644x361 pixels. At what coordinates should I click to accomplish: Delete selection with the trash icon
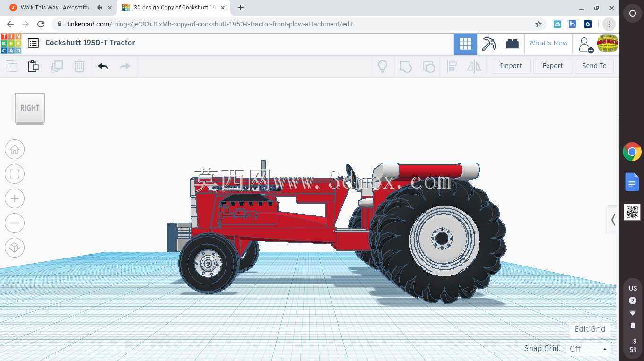(x=79, y=66)
